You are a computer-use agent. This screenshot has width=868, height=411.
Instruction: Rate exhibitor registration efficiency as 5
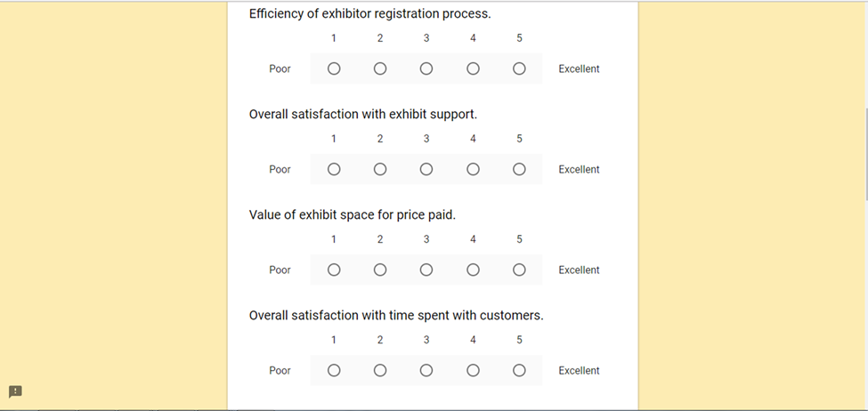click(519, 68)
